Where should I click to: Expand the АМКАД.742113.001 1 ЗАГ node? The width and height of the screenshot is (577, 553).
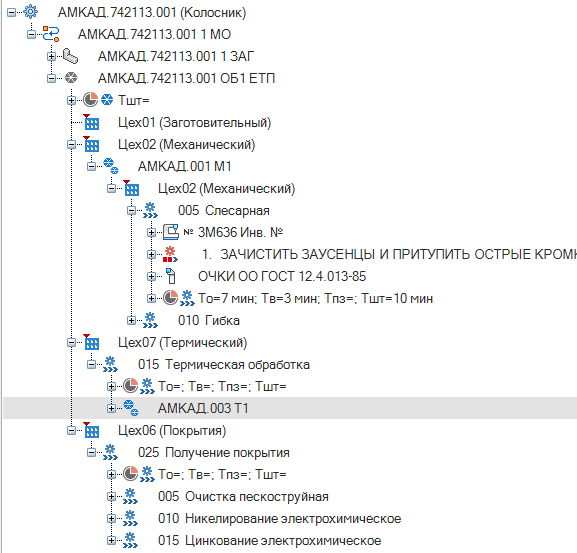[51, 57]
